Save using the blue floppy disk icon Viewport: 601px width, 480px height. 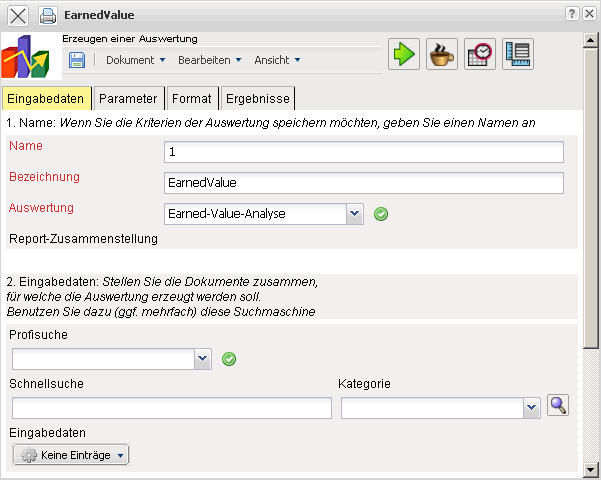[77, 60]
